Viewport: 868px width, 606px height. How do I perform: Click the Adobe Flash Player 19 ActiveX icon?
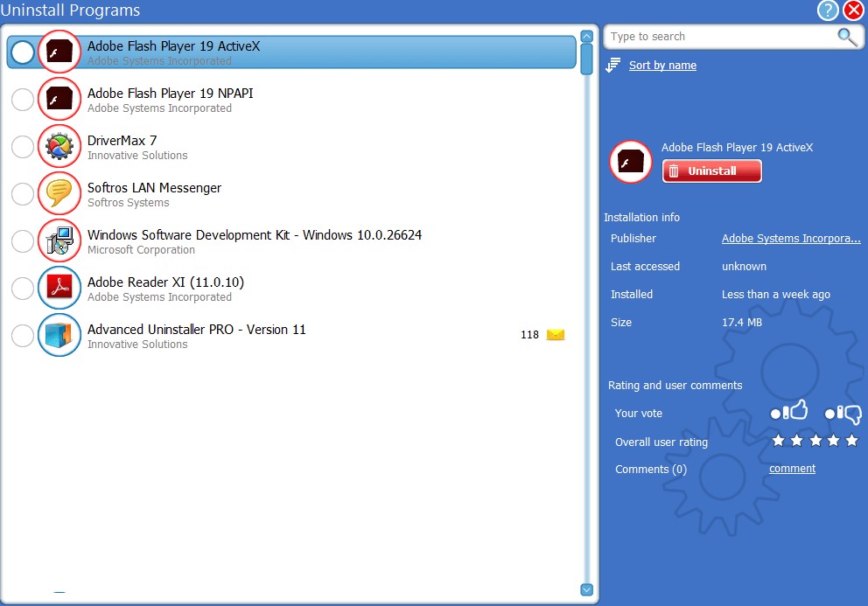click(x=59, y=52)
